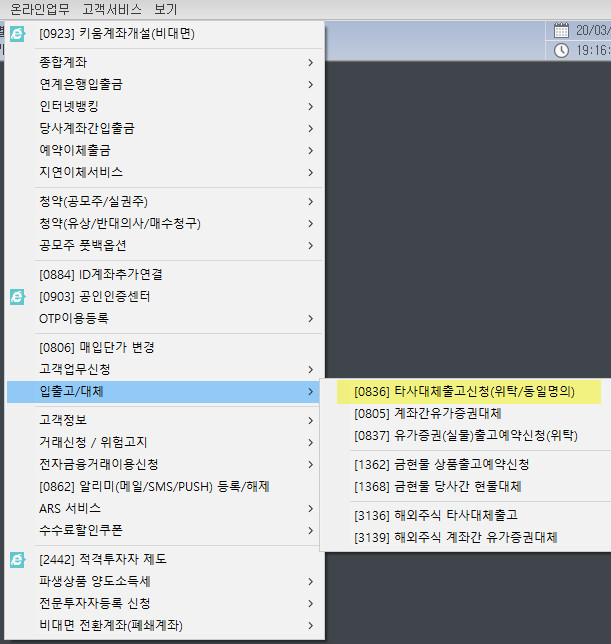Click the browser icon next to 적격투자자 제도
This screenshot has width=611, height=644.
[x=18, y=559]
